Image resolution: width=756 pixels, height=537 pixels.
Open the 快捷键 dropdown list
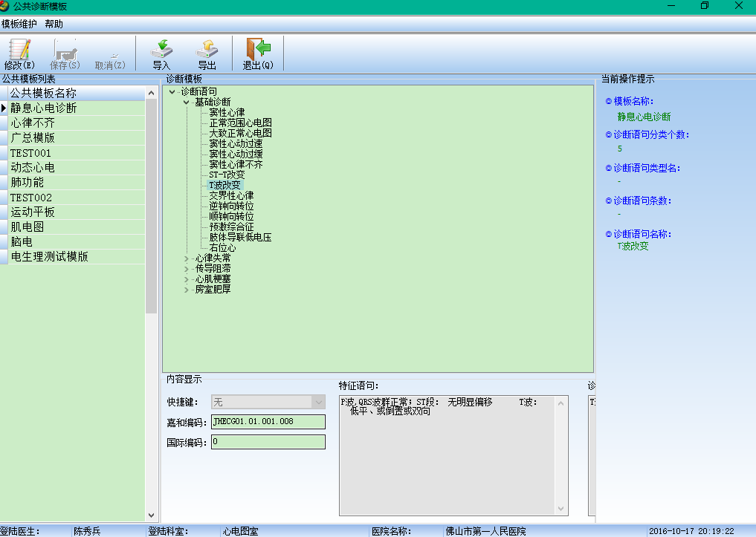(318, 402)
